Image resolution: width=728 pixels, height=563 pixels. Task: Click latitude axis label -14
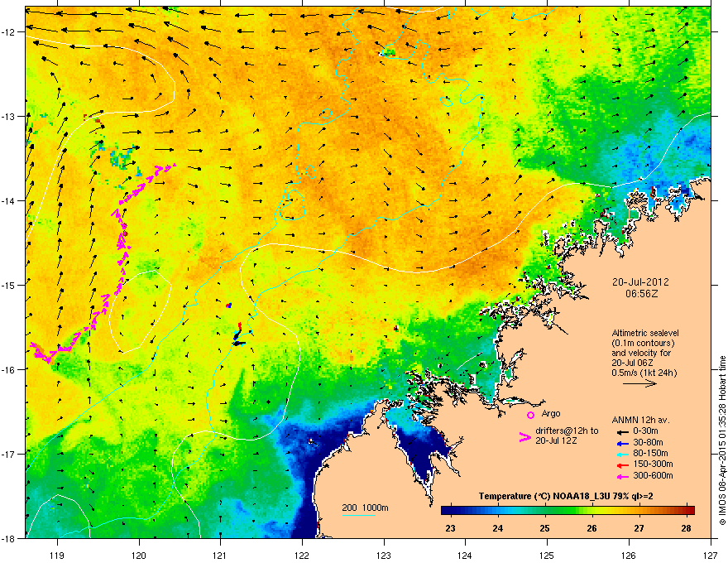[9, 200]
